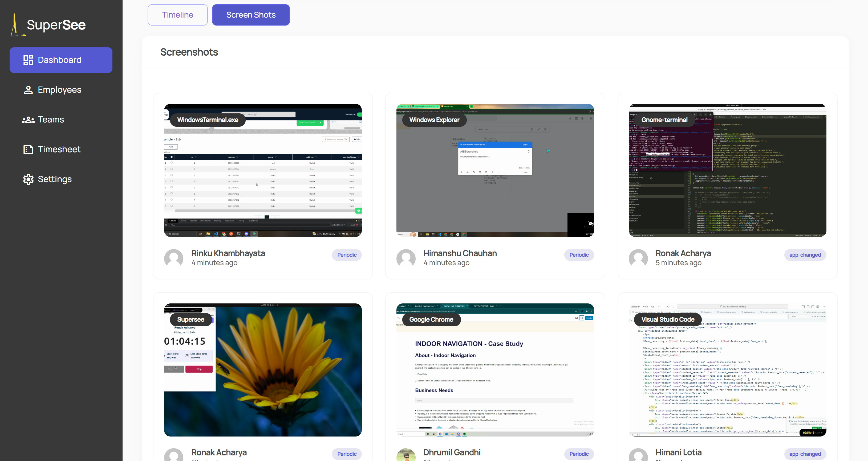Switch to the Timeline tab
The image size is (868, 461).
178,15
